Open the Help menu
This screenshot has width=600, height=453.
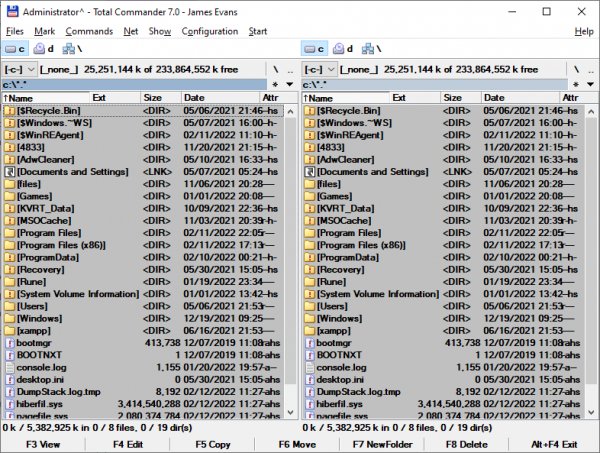(584, 31)
